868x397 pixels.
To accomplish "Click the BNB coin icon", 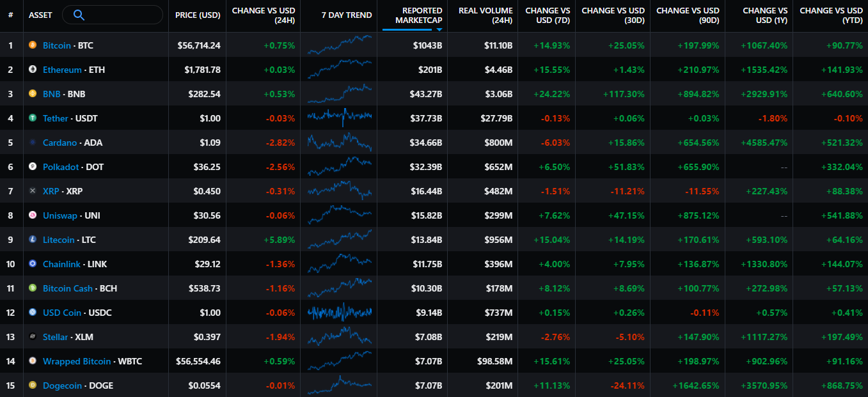I will coord(33,94).
